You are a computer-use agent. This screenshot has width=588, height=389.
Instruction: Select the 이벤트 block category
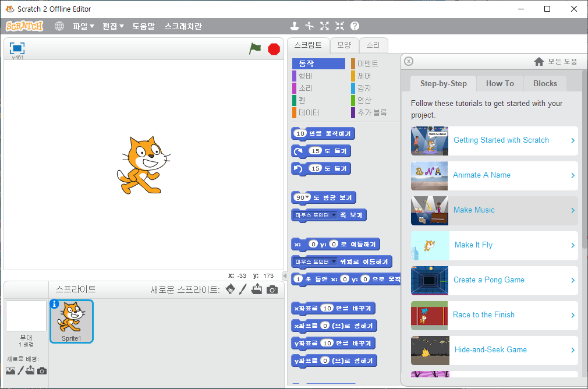367,63
